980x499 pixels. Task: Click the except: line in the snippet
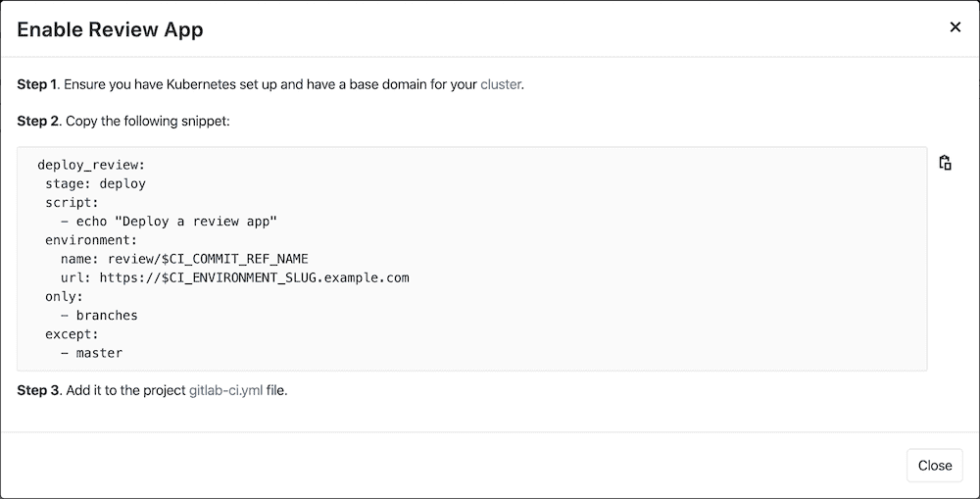72,334
